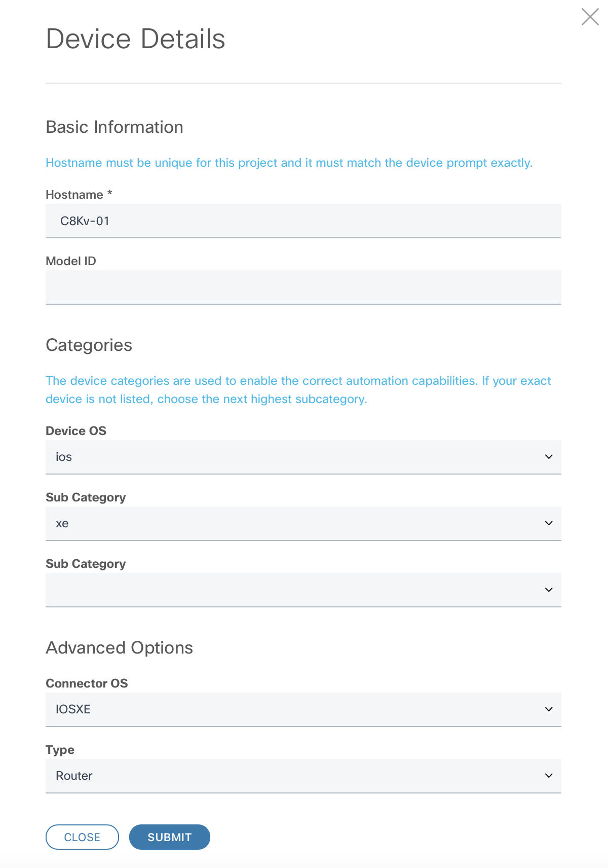
Task: Close the Device Details dialog with X
Action: click(590, 17)
